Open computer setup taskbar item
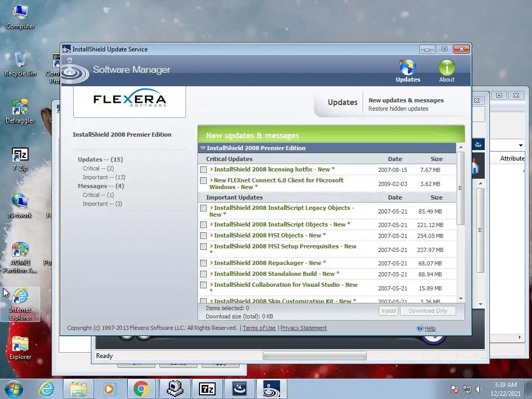Screen dimensions: 532x399 click(175, 389)
